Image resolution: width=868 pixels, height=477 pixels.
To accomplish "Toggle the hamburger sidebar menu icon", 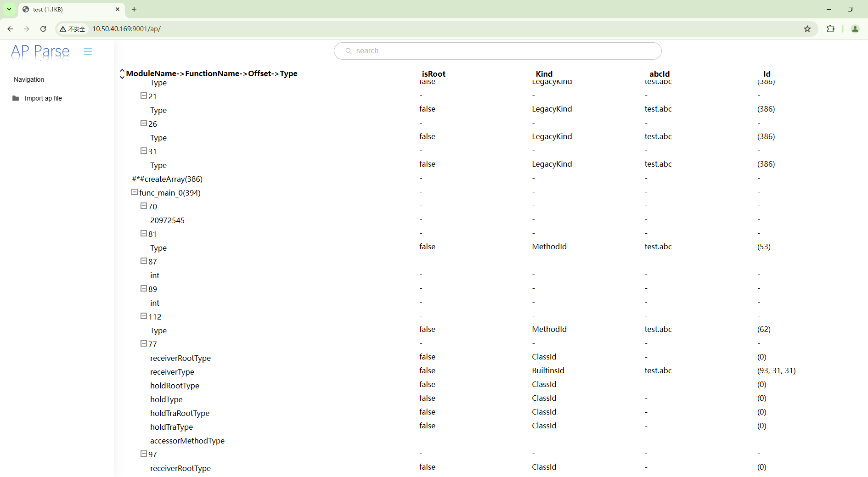I will (88, 51).
